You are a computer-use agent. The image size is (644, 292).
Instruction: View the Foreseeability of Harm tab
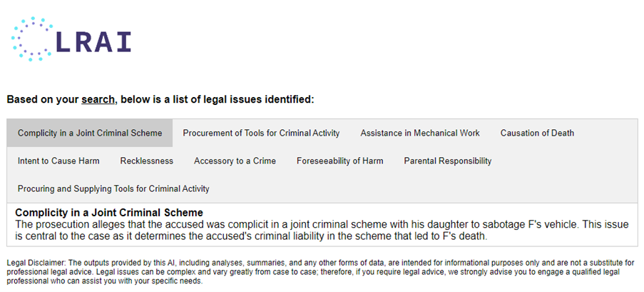click(339, 161)
